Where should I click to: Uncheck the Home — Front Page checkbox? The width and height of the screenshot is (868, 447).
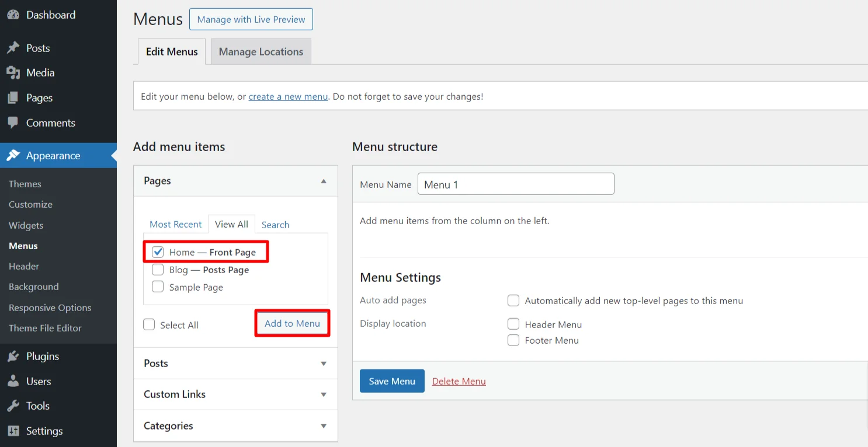coord(158,252)
